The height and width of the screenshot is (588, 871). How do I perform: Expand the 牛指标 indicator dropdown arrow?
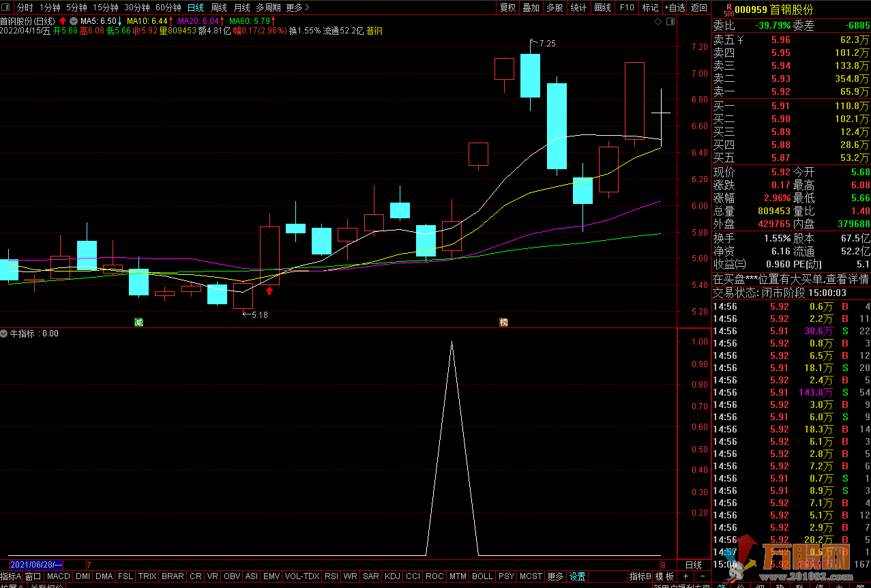point(4,334)
